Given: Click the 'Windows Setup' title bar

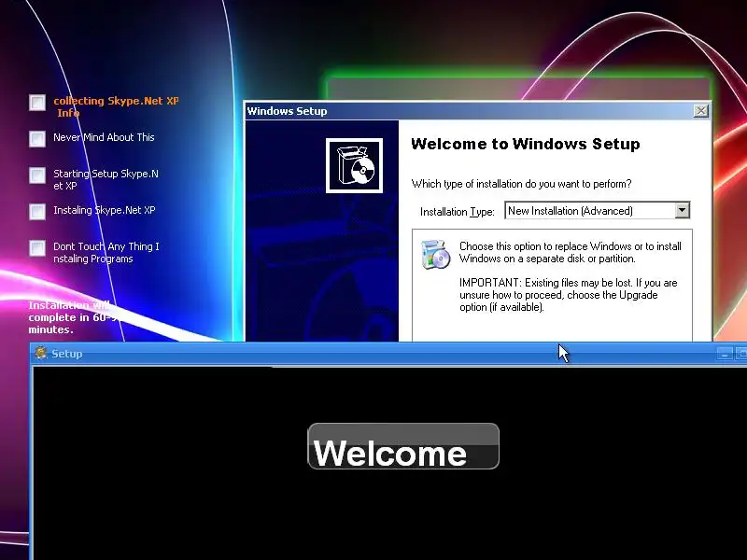Looking at the screenshot, I should (x=477, y=111).
